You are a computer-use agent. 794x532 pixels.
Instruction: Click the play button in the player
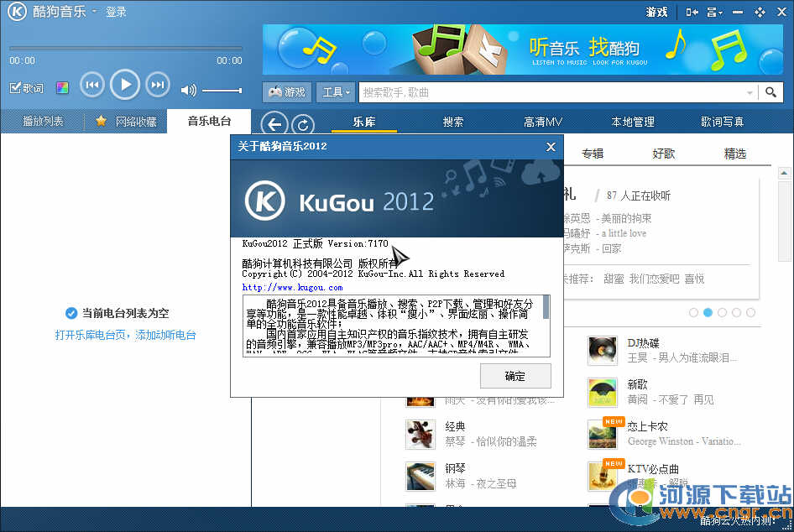pyautogui.click(x=125, y=84)
